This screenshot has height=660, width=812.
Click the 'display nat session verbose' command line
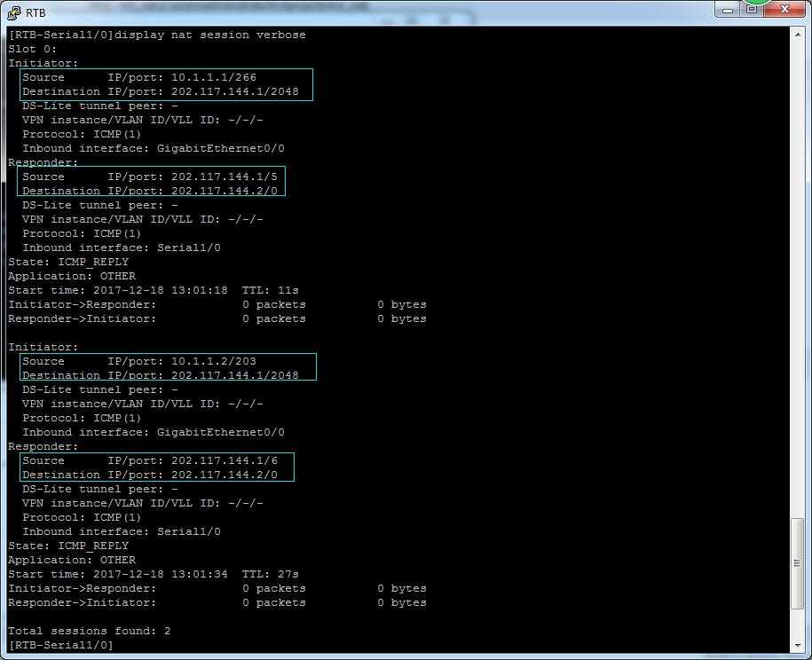pyautogui.click(x=157, y=35)
